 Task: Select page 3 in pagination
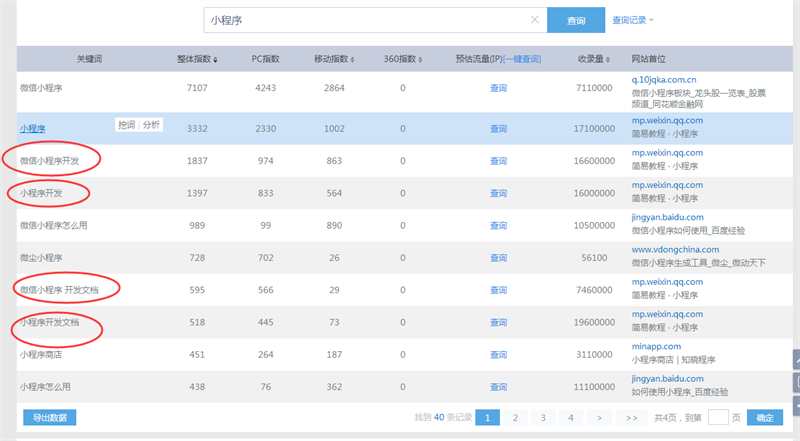pyautogui.click(x=543, y=417)
